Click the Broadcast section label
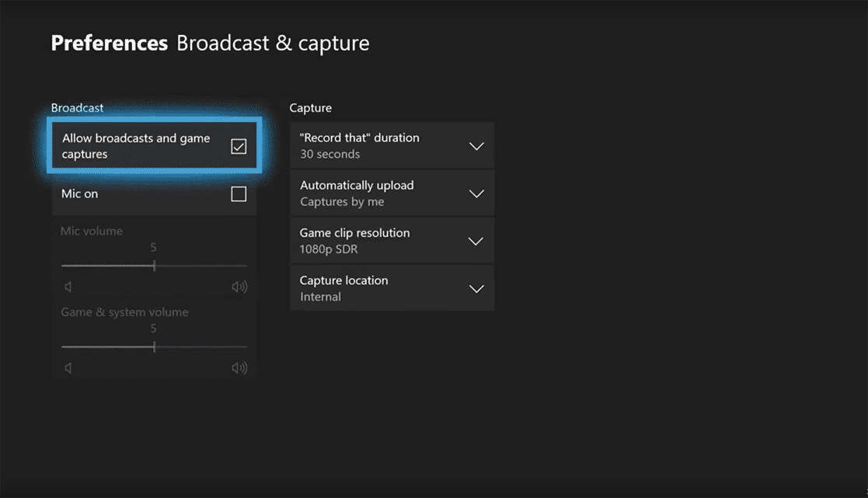Image resolution: width=868 pixels, height=498 pixels. [x=77, y=108]
